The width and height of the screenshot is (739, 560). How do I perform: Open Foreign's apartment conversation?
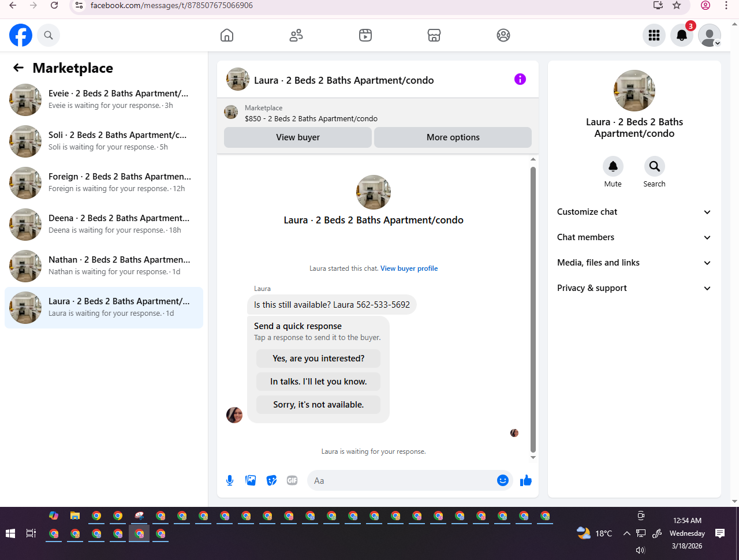(x=104, y=183)
